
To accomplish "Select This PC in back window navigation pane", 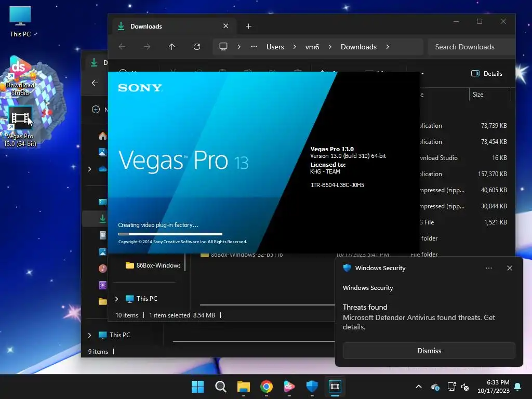I will click(x=114, y=335).
